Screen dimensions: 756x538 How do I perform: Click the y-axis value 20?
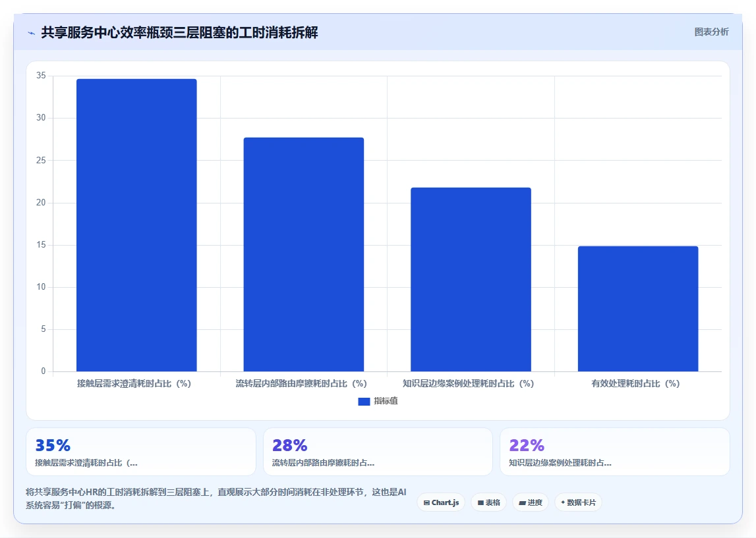coord(41,202)
